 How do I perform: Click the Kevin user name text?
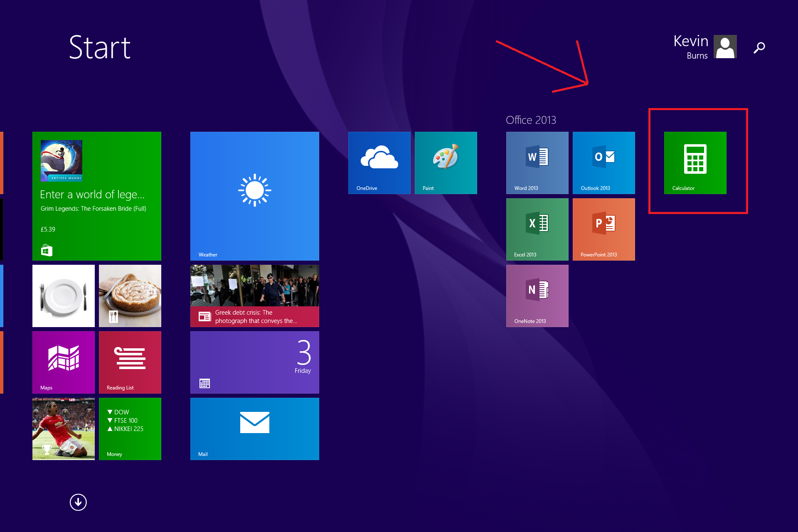pyautogui.click(x=691, y=41)
